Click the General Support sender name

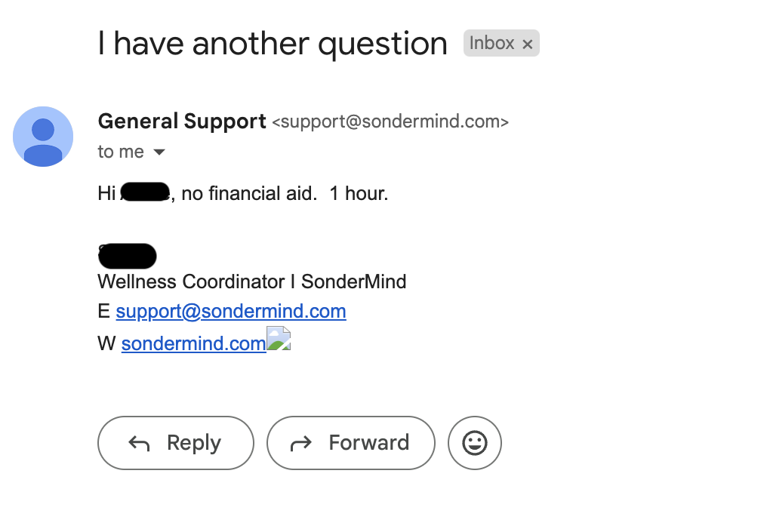pyautogui.click(x=182, y=121)
